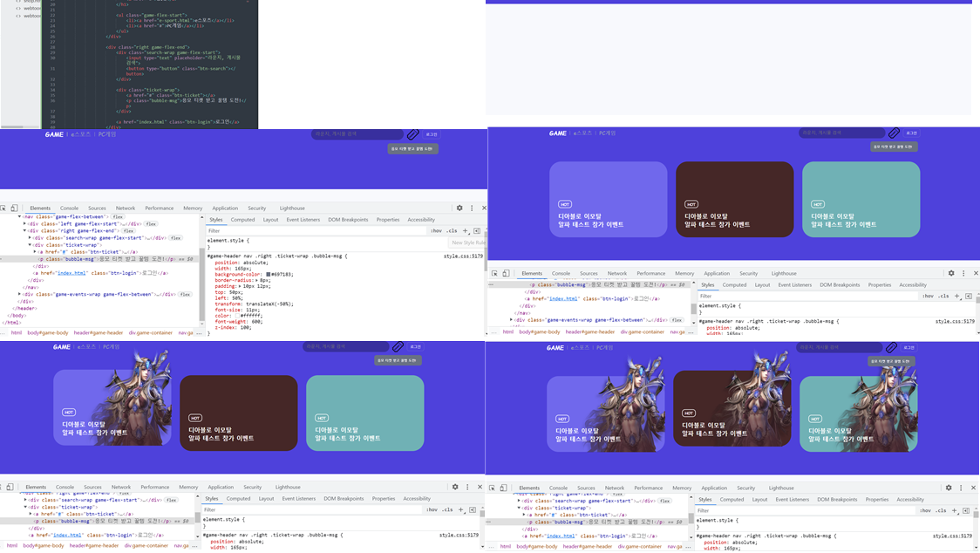Screen dimensions: 980x553
Task: Click styles Filter field in no-cards screenshot
Action: click(x=316, y=231)
